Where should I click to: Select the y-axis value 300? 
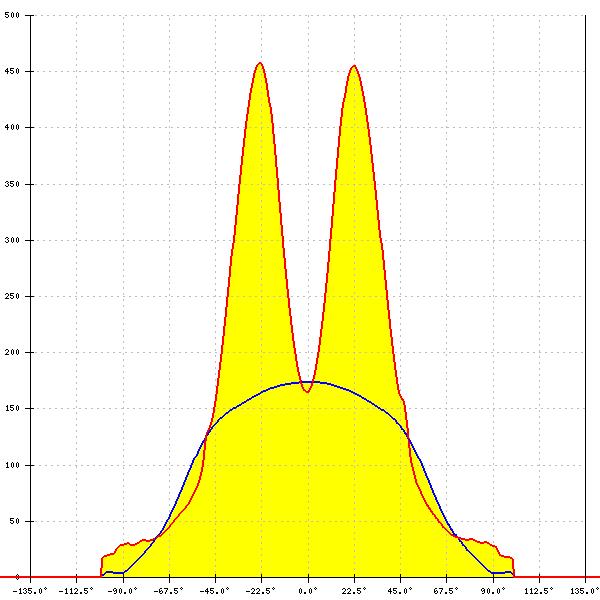tap(11, 240)
